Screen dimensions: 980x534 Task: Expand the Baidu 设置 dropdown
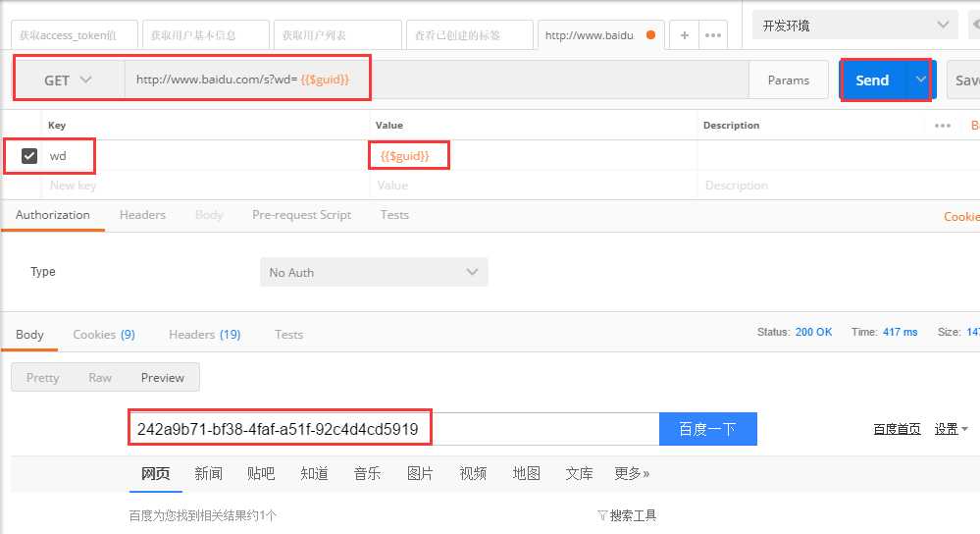(952, 429)
